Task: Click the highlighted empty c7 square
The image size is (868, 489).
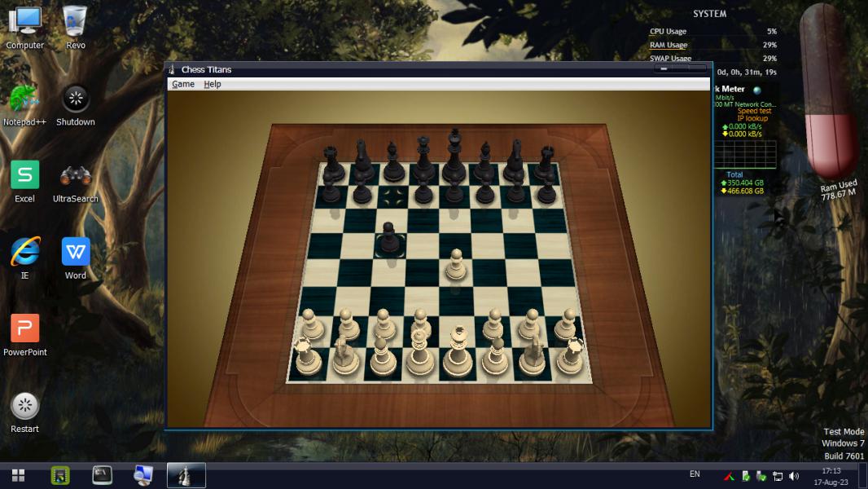Action: tap(393, 197)
